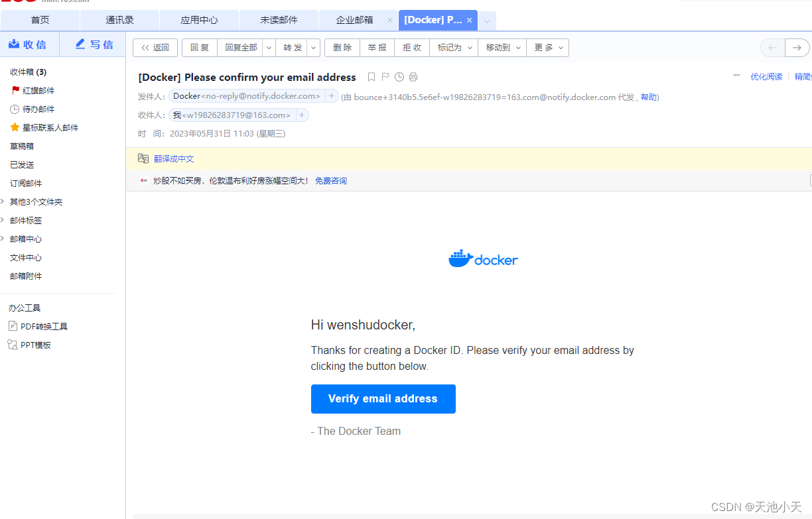Switch to the 通讯录 tab
812x519 pixels.
click(119, 20)
